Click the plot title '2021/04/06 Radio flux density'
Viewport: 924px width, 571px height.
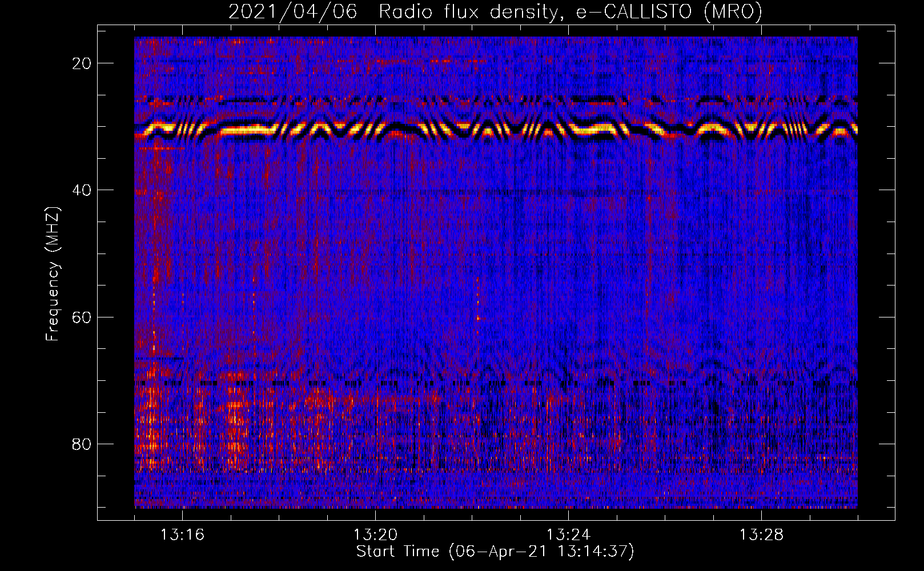point(495,12)
